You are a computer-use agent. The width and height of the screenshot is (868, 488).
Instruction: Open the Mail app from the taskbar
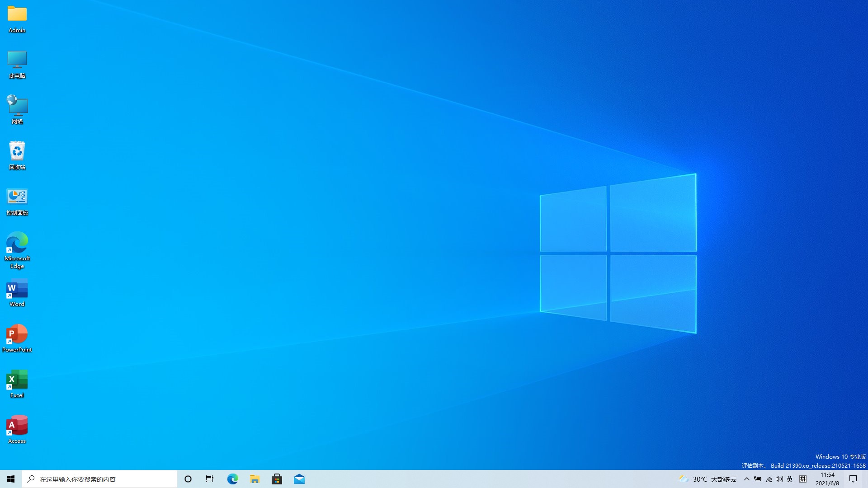click(x=300, y=479)
